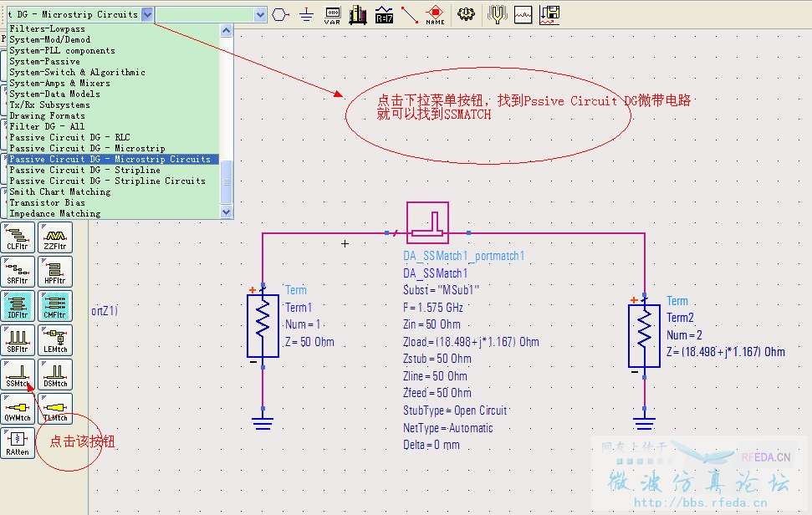Screen dimensions: 812x515
Task: Select the CLFltr palette component
Action: point(18,237)
